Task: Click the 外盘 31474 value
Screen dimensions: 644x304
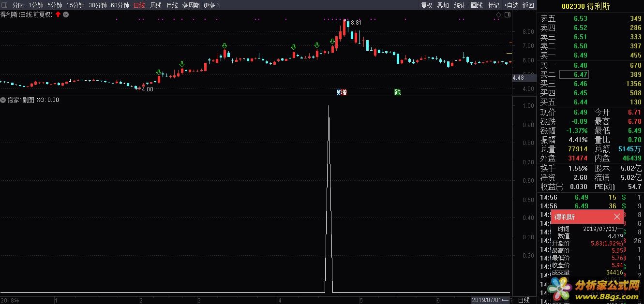Action: tap(578, 158)
